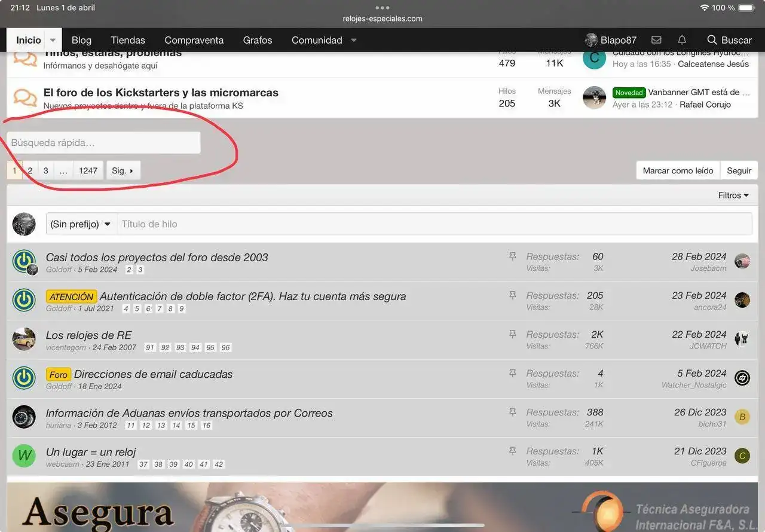Viewport: 765px width, 532px height.
Task: Expand the Comunidad dropdown arrow
Action: [x=354, y=40]
